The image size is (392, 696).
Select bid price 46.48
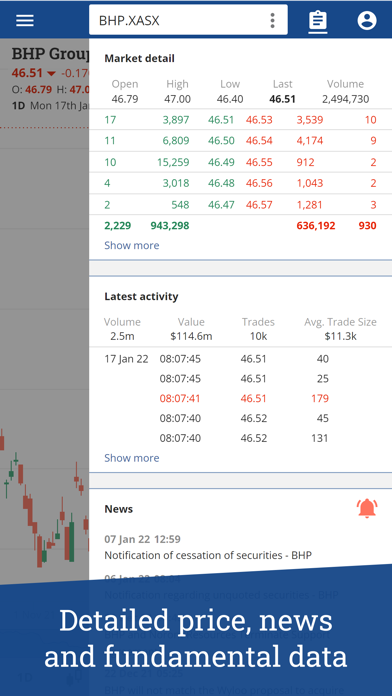(221, 183)
